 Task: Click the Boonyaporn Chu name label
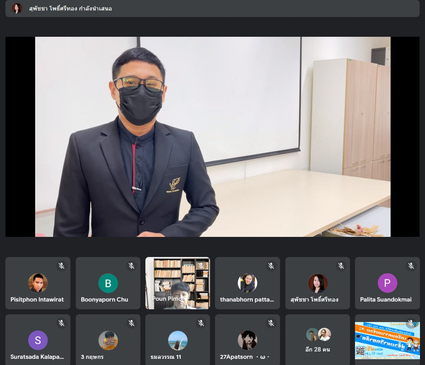[104, 299]
